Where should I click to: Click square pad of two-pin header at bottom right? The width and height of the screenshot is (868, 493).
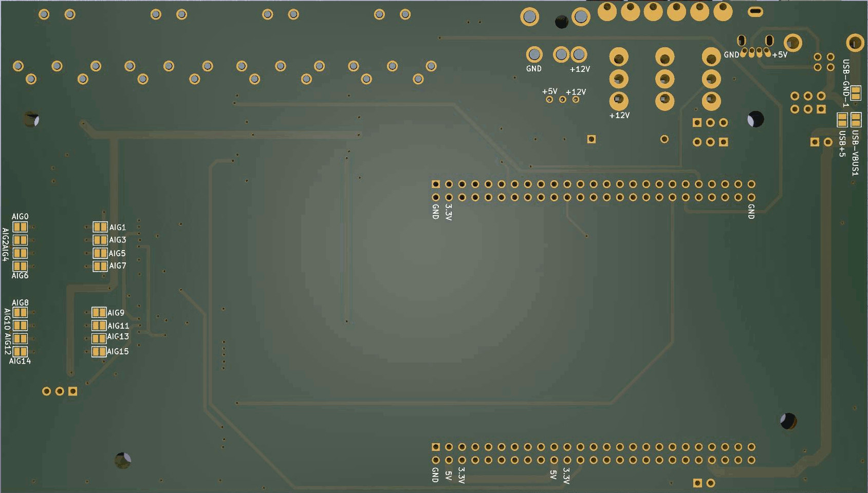[697, 483]
